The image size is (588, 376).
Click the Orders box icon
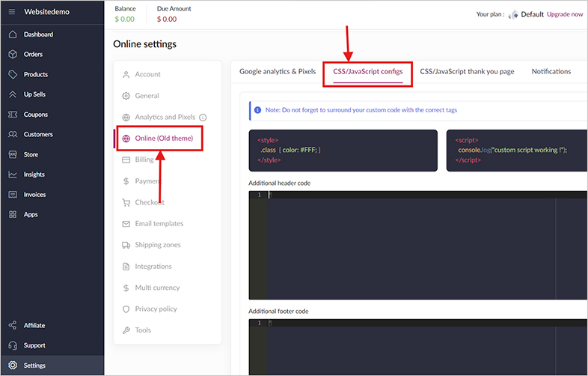coord(13,54)
